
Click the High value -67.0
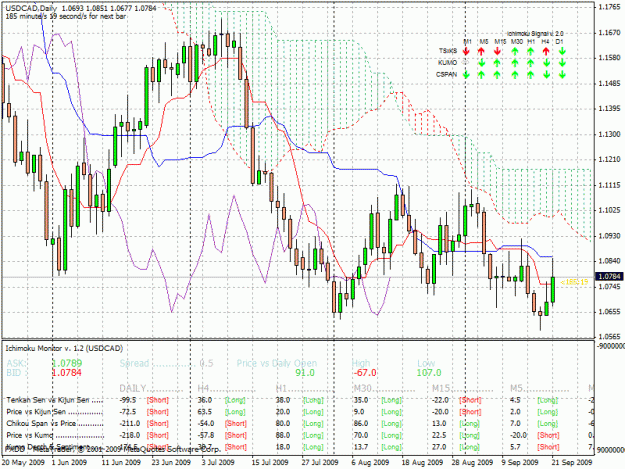point(365,373)
